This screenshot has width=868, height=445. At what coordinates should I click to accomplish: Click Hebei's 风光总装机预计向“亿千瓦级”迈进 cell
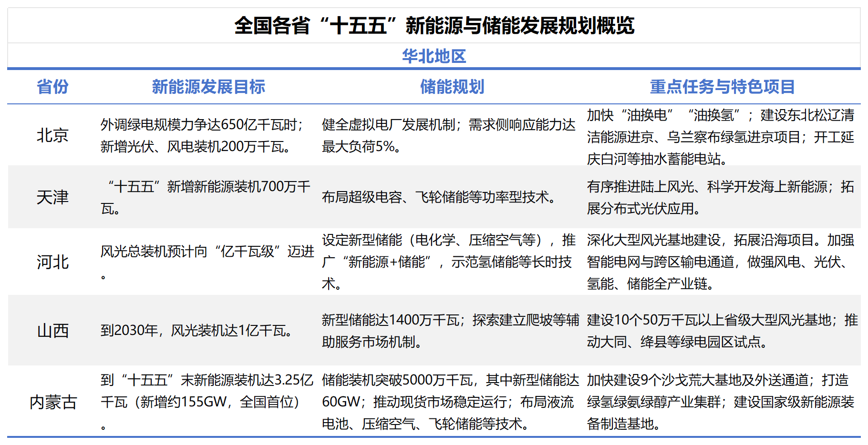[x=207, y=262]
